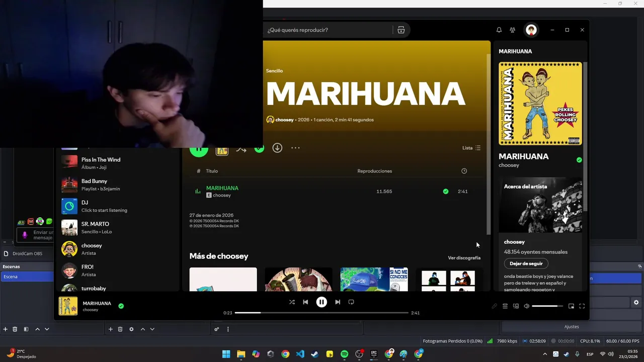This screenshot has height=362, width=644.
Task: Open the Spotify icon in the Windows taskbar
Action: point(345,354)
